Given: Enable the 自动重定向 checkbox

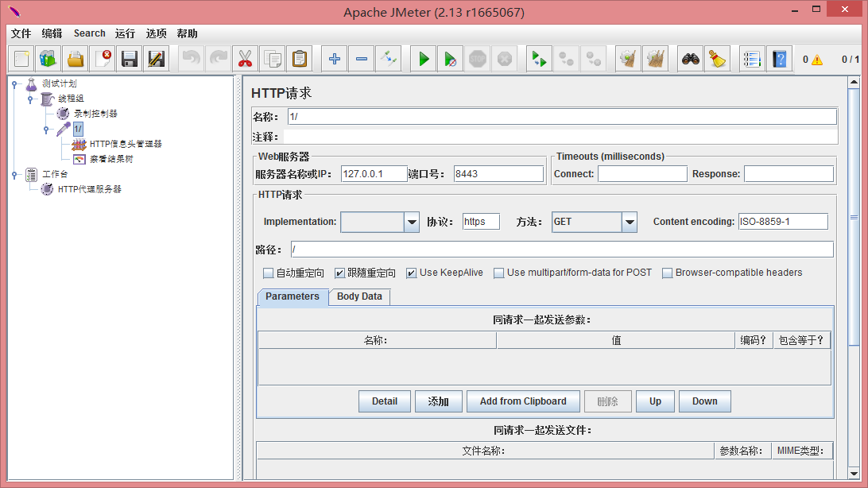Looking at the screenshot, I should (x=269, y=273).
